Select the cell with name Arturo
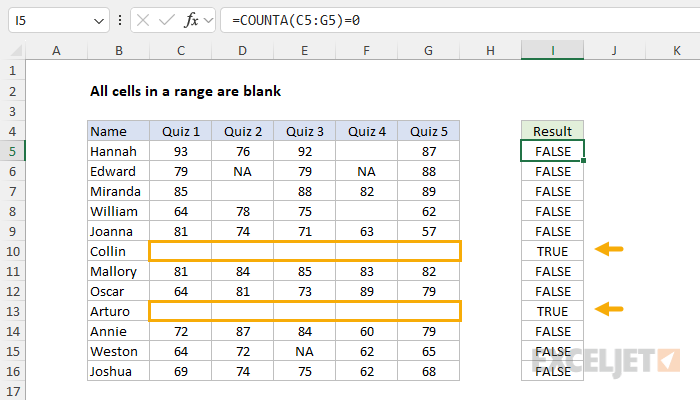Image resolution: width=700 pixels, height=400 pixels. pos(119,311)
